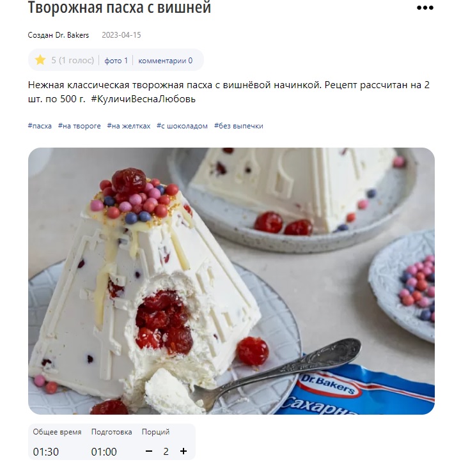This screenshot has width=461, height=476.
Task: Select the #на твороге tag
Action: (x=79, y=126)
